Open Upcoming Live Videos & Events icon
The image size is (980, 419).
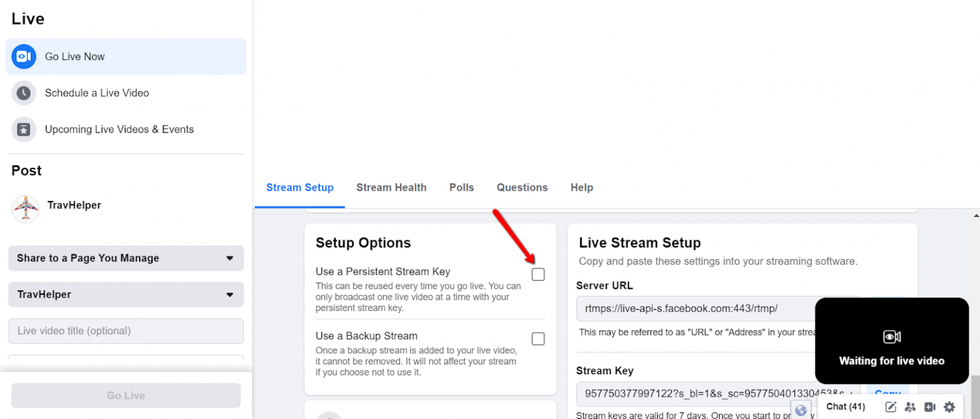coord(24,129)
